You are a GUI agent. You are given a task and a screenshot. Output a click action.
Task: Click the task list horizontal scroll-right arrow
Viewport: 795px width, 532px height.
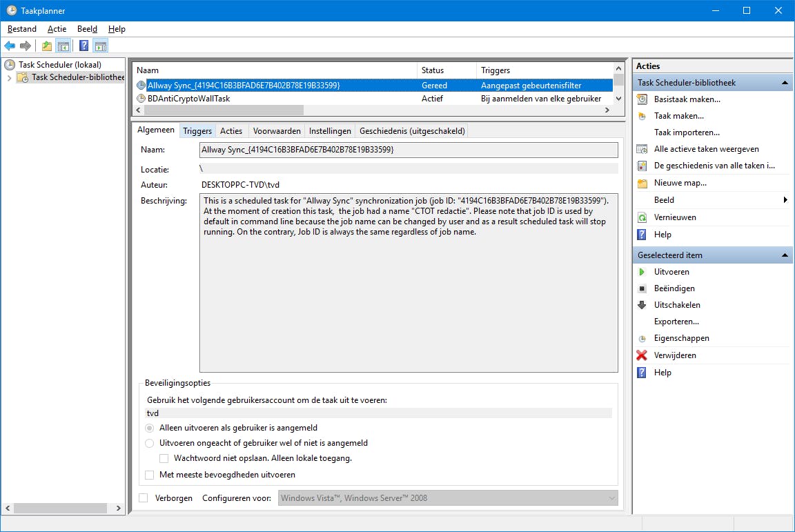point(607,110)
